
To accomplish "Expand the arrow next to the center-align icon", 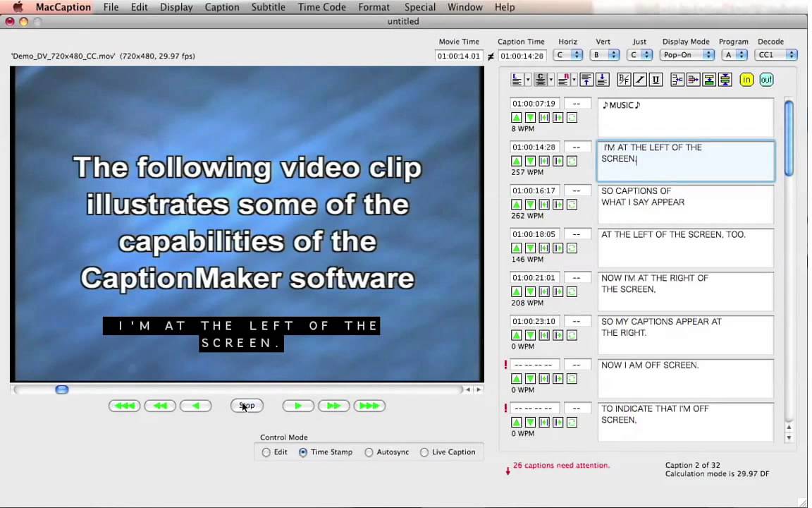I will click(551, 80).
